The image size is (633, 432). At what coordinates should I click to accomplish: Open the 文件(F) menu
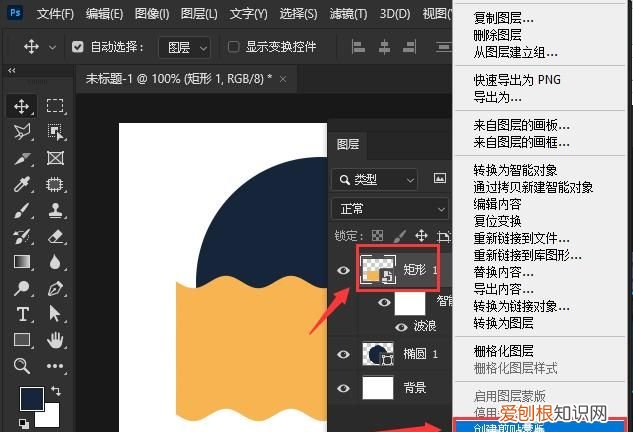(x=55, y=14)
